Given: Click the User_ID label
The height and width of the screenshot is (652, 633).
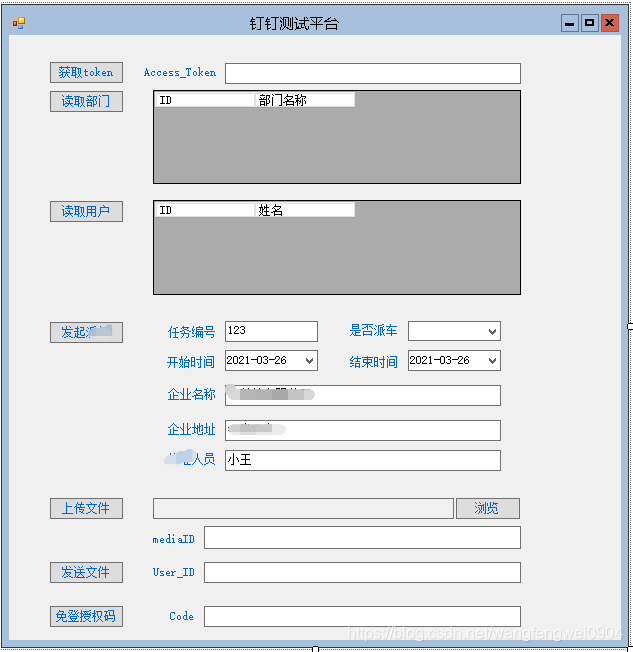Looking at the screenshot, I should tap(173, 573).
